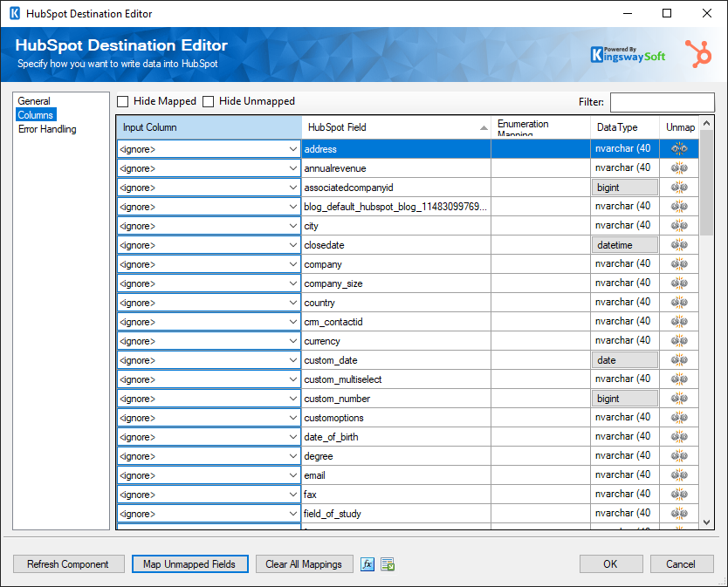Select the email HubSpot field cell
Viewport: 728px width, 587px height.
[396, 475]
